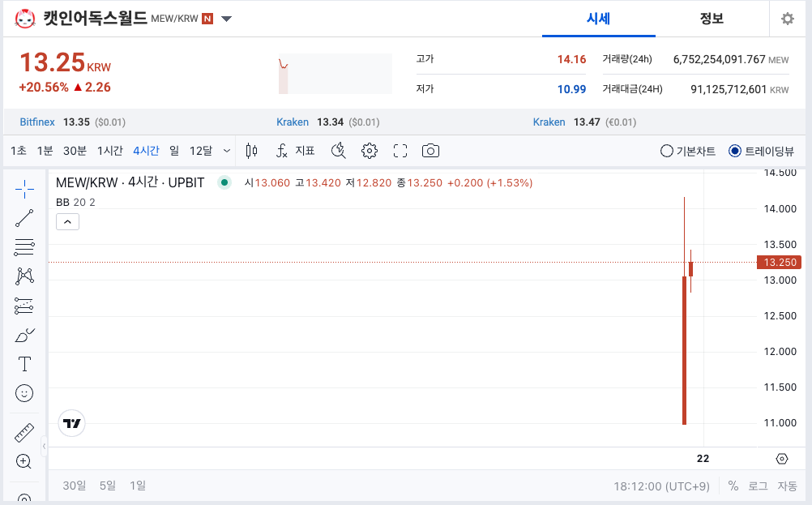Select the 4시간 timeframe

coord(146,151)
